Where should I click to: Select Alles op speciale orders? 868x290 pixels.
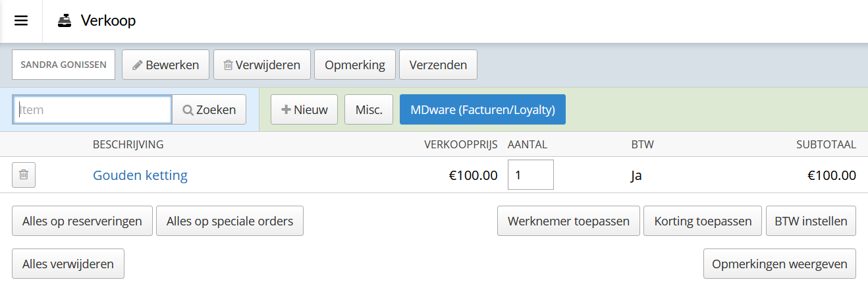[x=230, y=221]
